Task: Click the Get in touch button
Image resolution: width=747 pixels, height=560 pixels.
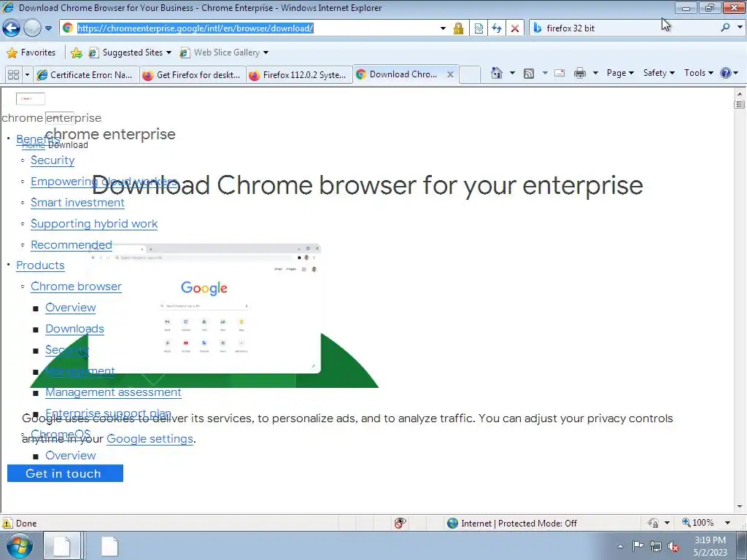Action: coord(65,473)
